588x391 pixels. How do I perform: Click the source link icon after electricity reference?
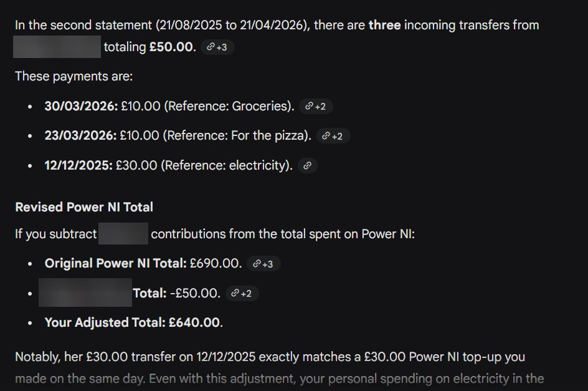point(308,166)
